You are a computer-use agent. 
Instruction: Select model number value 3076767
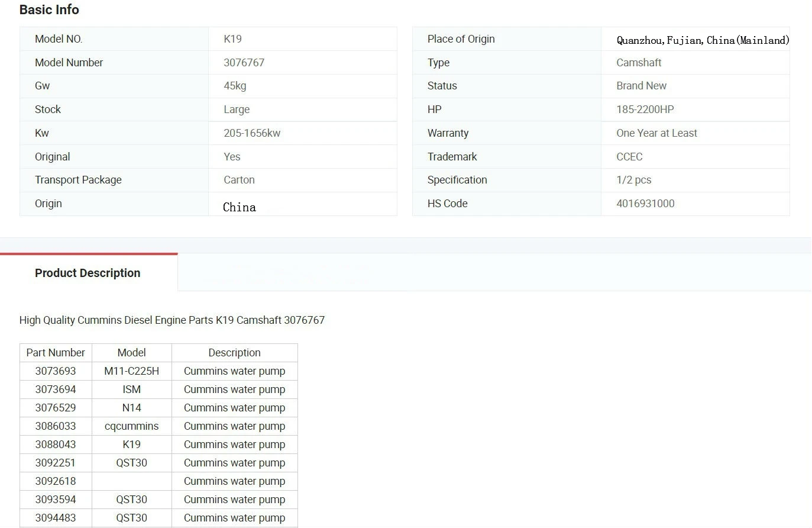(x=244, y=63)
